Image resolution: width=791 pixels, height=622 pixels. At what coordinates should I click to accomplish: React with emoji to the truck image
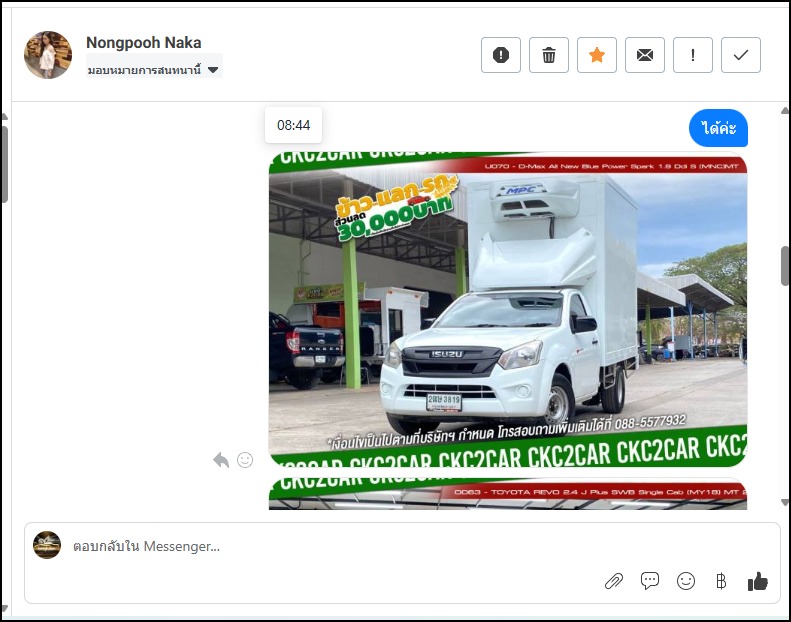point(245,460)
